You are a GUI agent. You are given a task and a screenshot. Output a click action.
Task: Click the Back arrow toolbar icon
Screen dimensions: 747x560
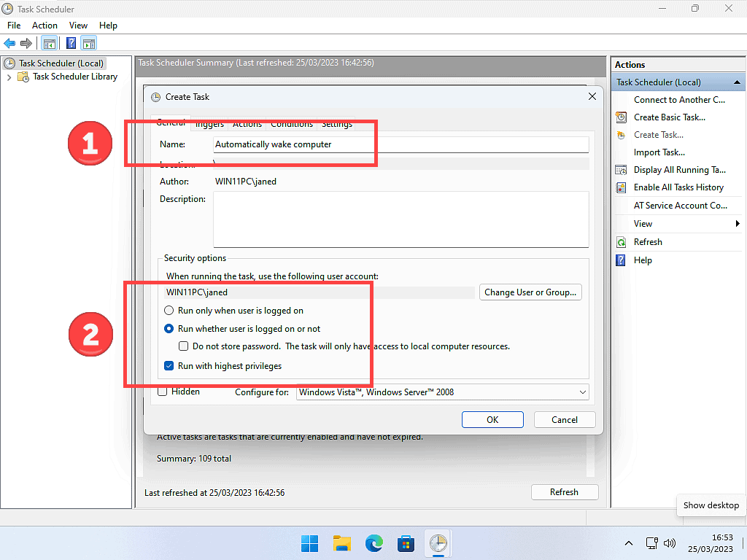9,43
